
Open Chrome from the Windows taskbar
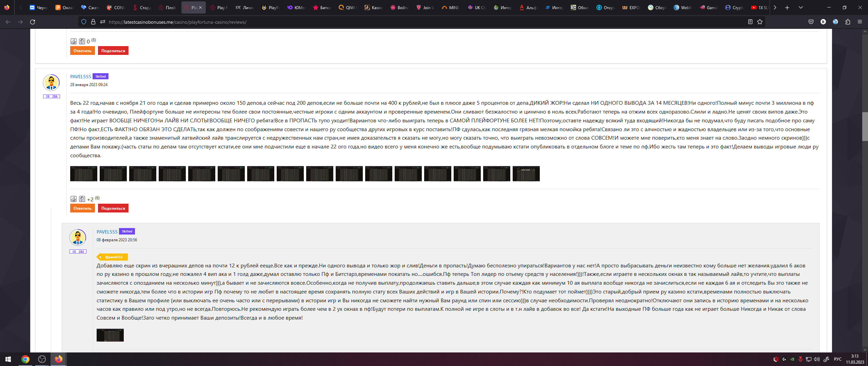point(25,359)
